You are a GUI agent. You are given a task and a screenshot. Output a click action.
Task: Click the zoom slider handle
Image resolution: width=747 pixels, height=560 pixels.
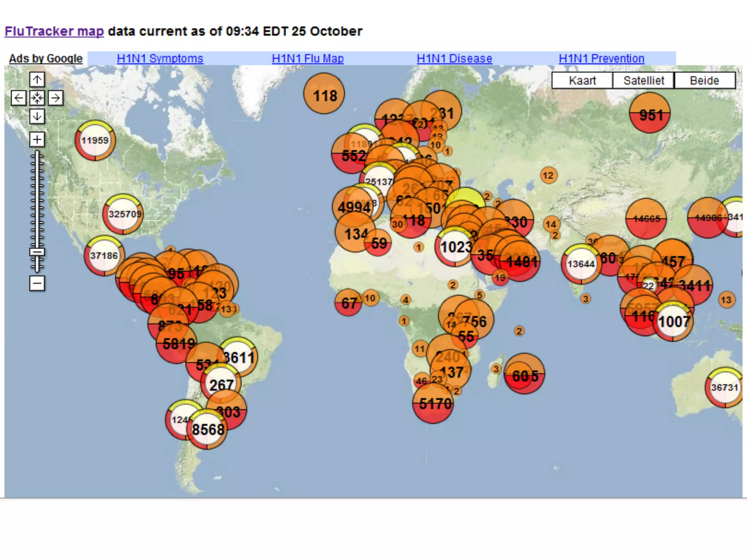[x=37, y=252]
